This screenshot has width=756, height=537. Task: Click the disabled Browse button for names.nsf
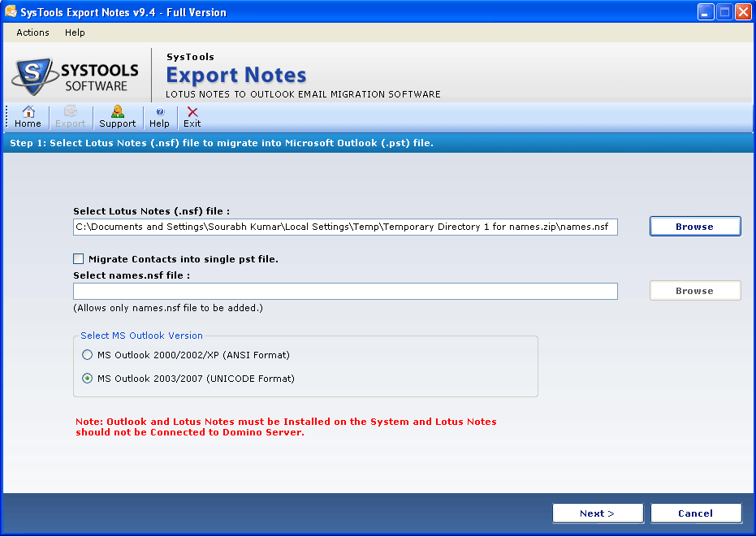695,291
